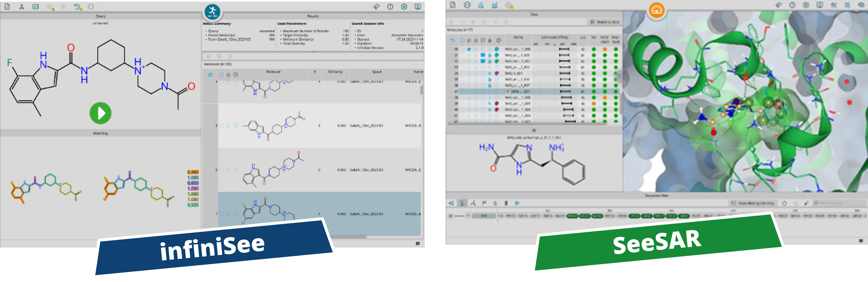Click the SeeSAR bar chart analyzer icon

pos(495,5)
